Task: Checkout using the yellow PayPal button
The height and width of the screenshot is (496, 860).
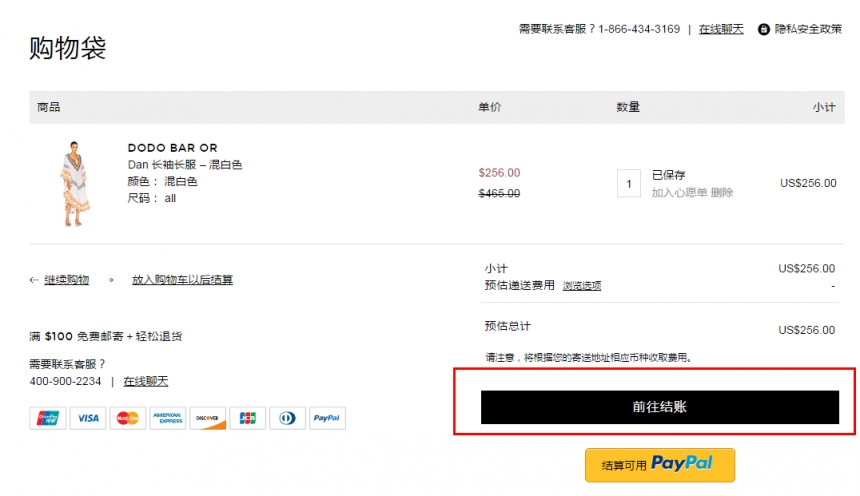Action: 660,465
